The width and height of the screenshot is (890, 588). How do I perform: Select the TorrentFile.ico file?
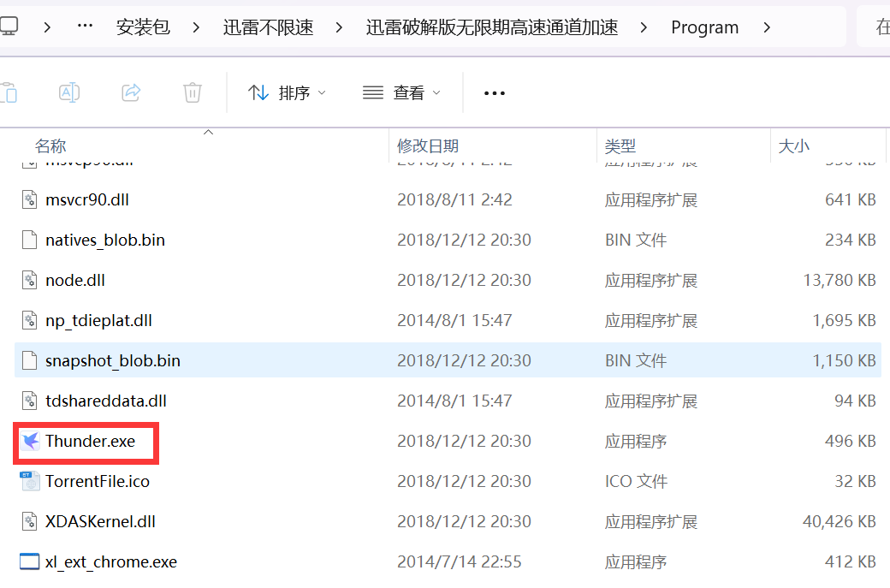[98, 481]
